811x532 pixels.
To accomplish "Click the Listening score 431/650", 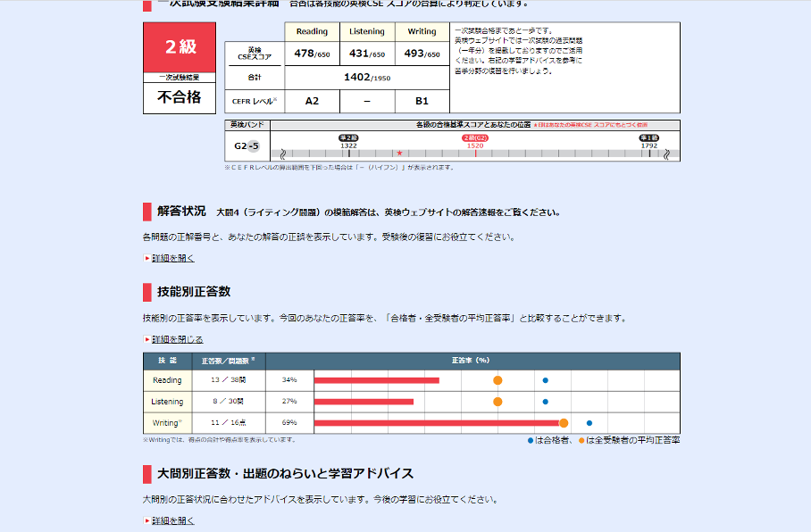I will [367, 54].
